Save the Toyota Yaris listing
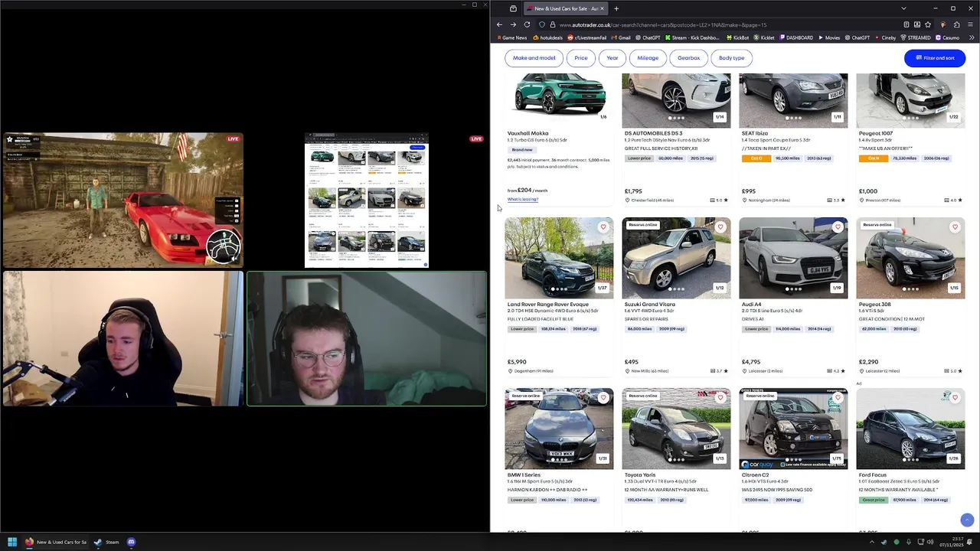The height and width of the screenshot is (551, 980). [720, 398]
